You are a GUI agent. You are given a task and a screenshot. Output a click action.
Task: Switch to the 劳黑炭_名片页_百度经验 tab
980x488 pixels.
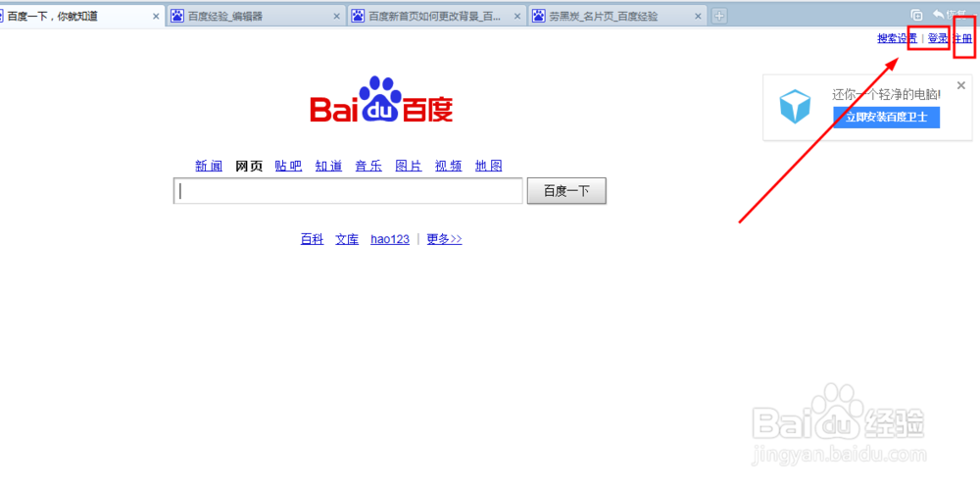617,17
